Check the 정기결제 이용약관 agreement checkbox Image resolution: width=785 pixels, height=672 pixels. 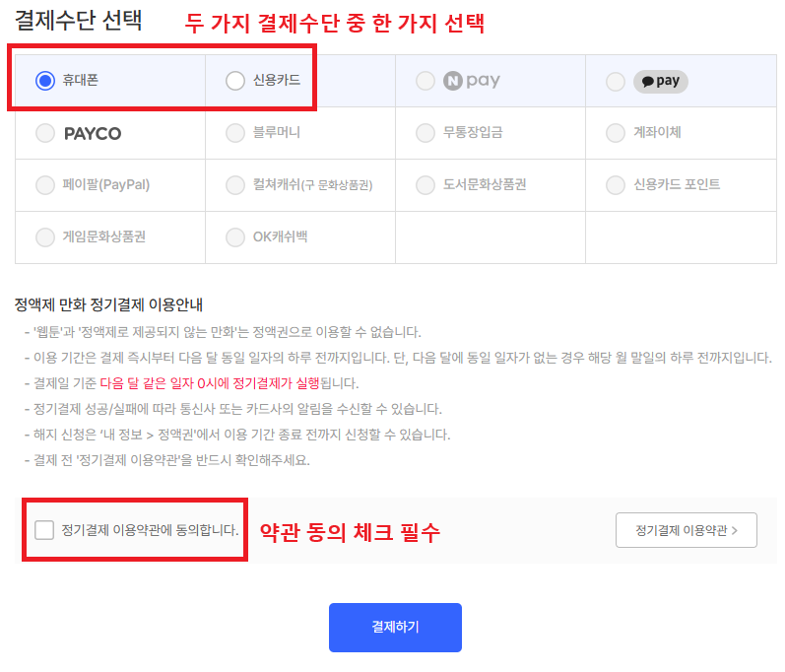pos(44,530)
